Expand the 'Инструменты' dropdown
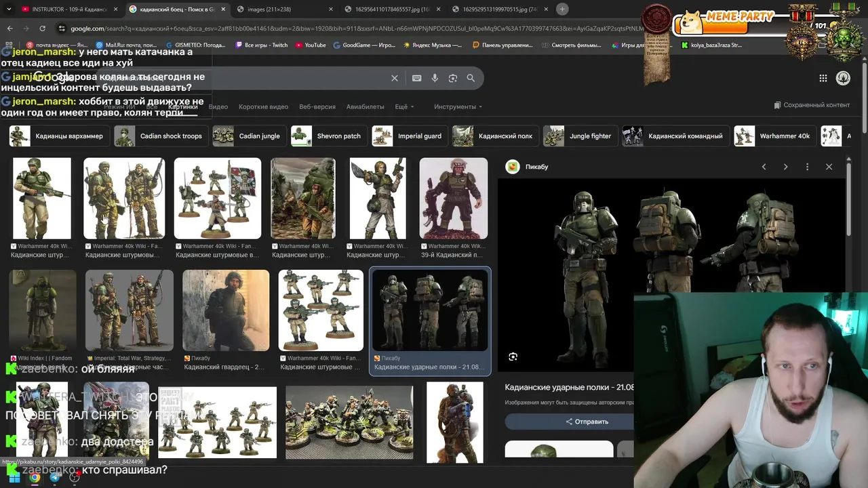The image size is (868, 488). [x=458, y=106]
